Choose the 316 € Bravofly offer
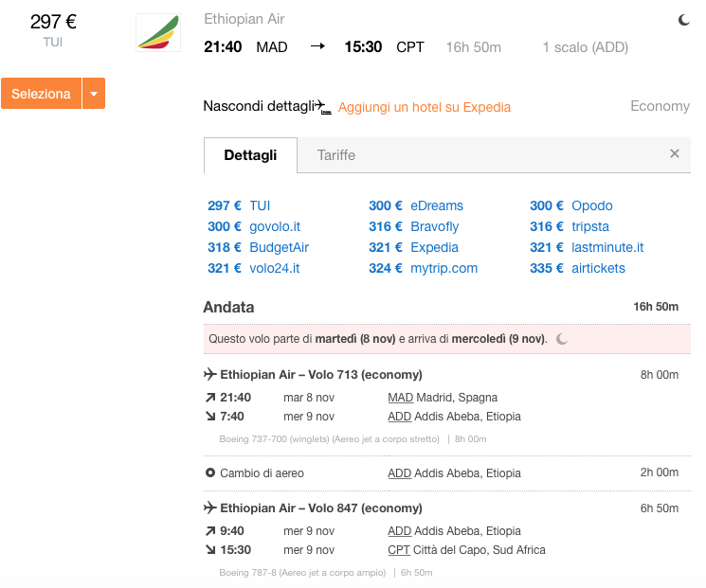 coord(414,226)
